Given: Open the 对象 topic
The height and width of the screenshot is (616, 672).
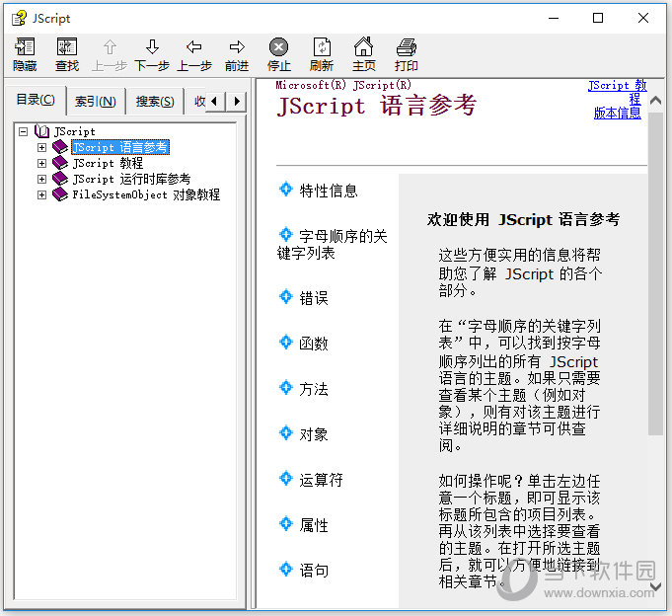Looking at the screenshot, I should tap(314, 434).
